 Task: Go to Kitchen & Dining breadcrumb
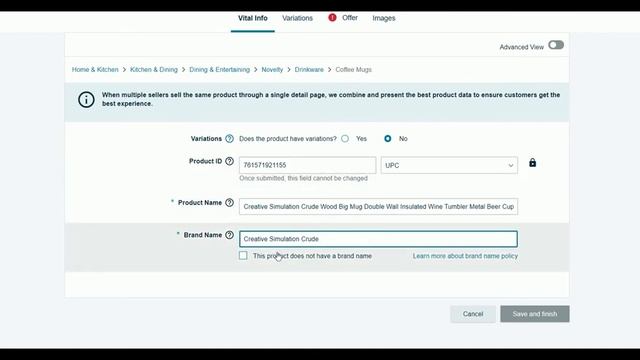click(154, 70)
